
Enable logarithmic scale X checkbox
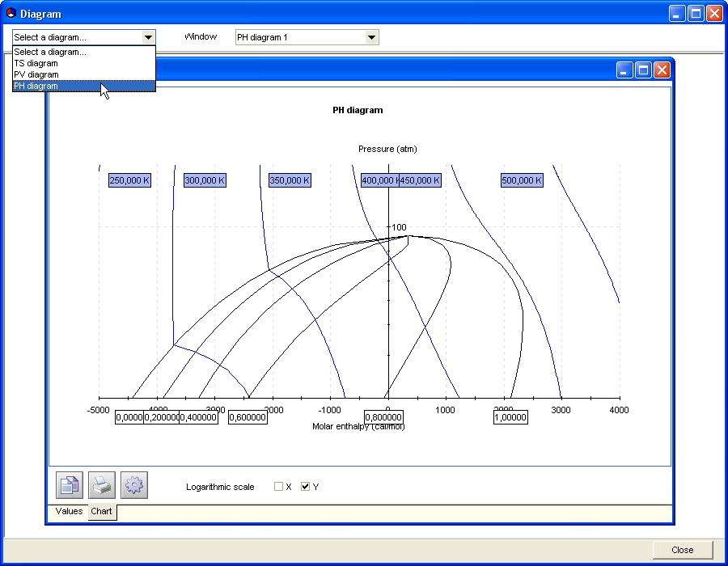278,486
